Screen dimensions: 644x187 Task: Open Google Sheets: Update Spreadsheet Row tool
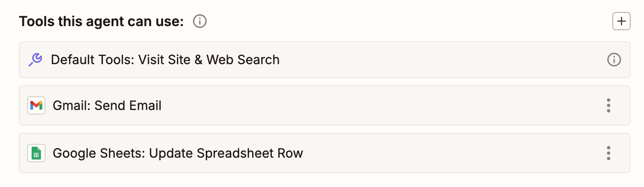click(178, 153)
